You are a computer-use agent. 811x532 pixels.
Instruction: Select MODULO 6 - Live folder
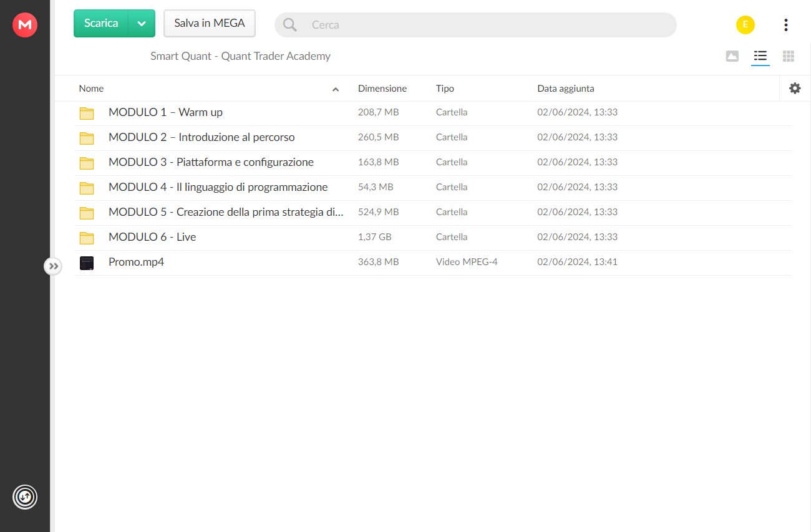point(152,237)
